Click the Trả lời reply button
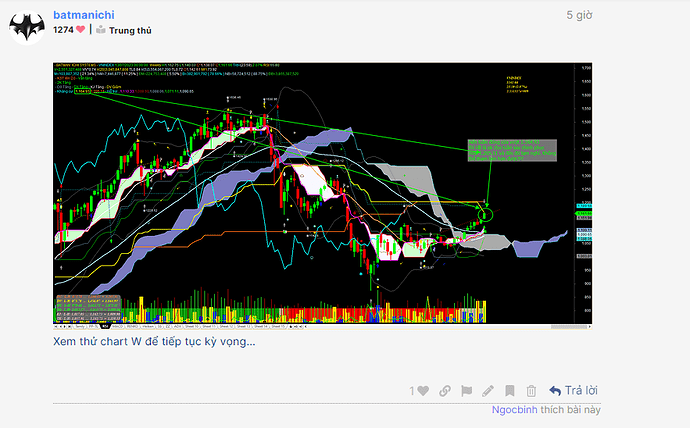 pyautogui.click(x=574, y=391)
